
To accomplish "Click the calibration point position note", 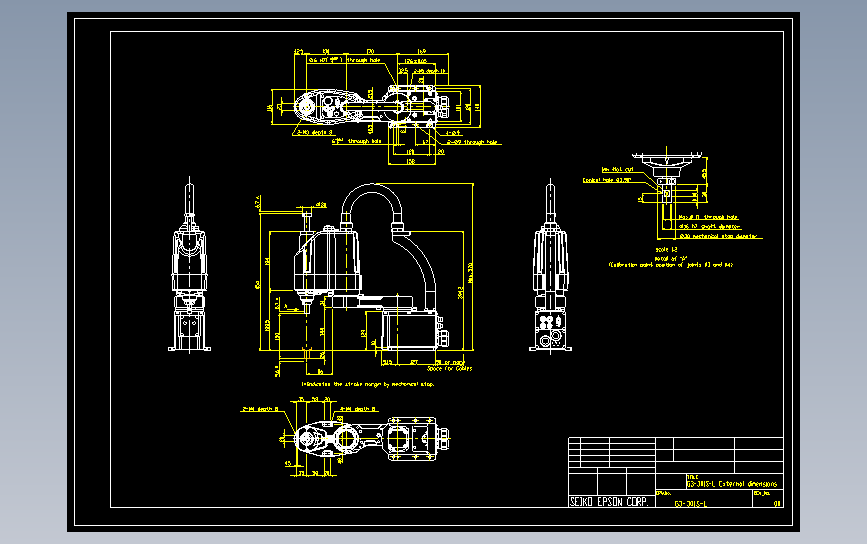I will 671,265.
